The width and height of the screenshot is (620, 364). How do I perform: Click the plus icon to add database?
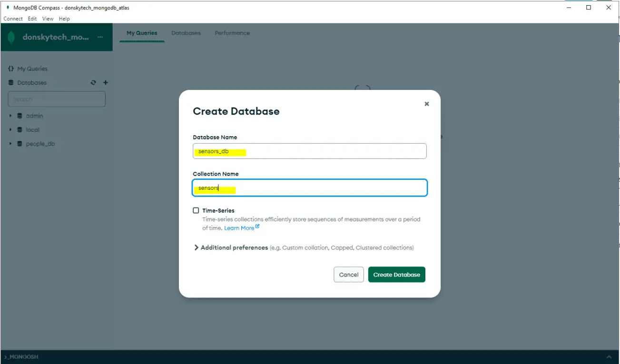tap(106, 83)
